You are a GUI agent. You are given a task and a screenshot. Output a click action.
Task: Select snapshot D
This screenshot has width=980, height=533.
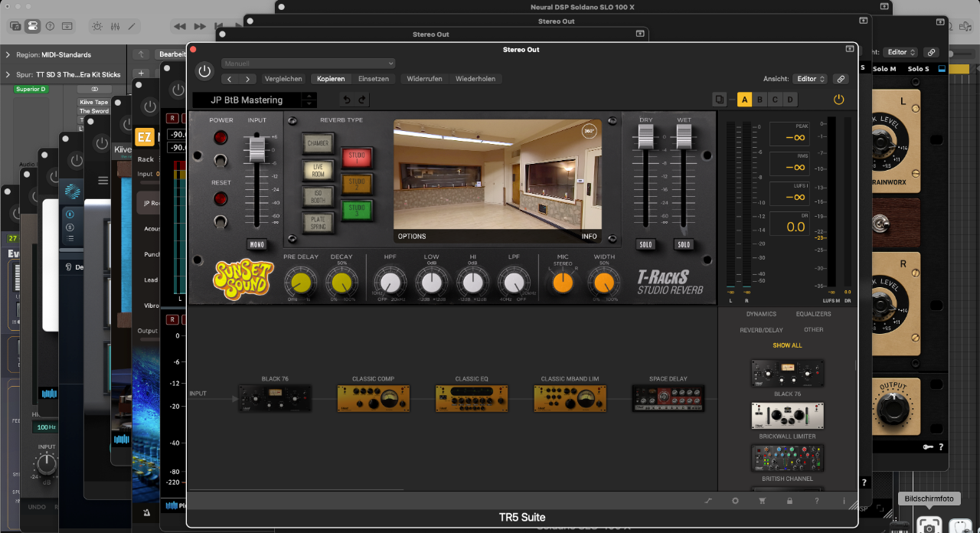[790, 100]
